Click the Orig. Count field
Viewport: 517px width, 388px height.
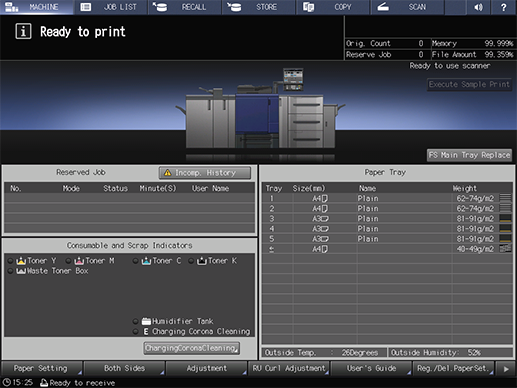387,43
